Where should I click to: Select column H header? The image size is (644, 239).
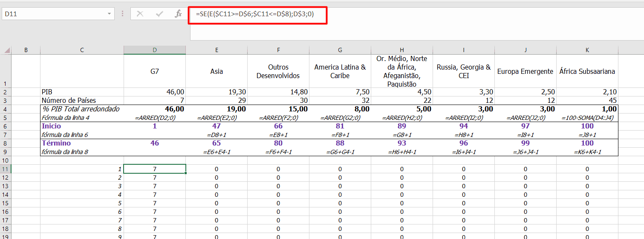tap(402, 50)
